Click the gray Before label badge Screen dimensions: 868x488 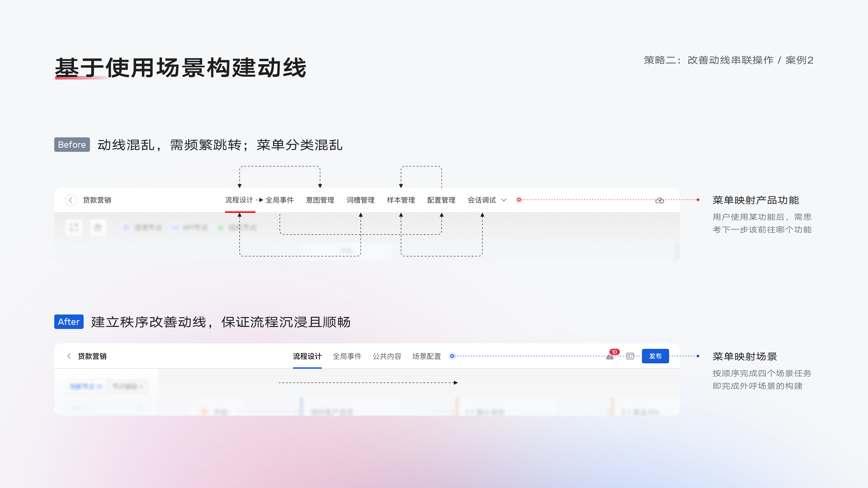coord(72,145)
